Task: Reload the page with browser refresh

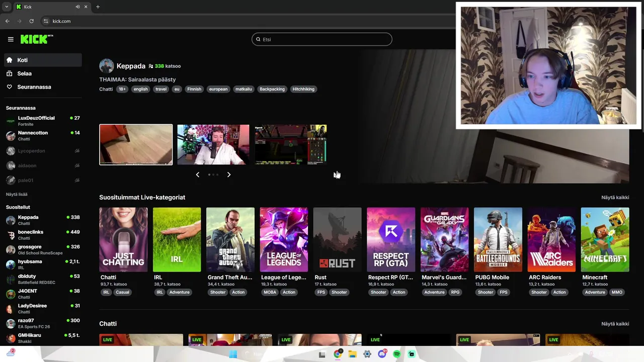Action: point(31,21)
